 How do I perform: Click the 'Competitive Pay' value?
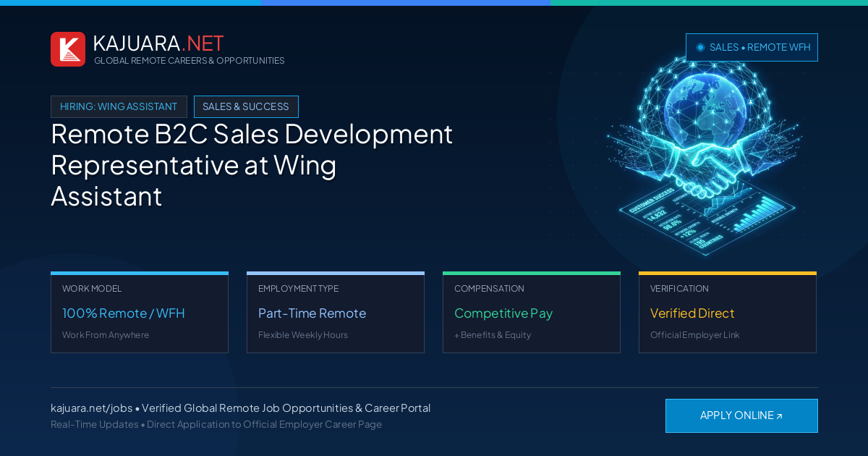(503, 313)
